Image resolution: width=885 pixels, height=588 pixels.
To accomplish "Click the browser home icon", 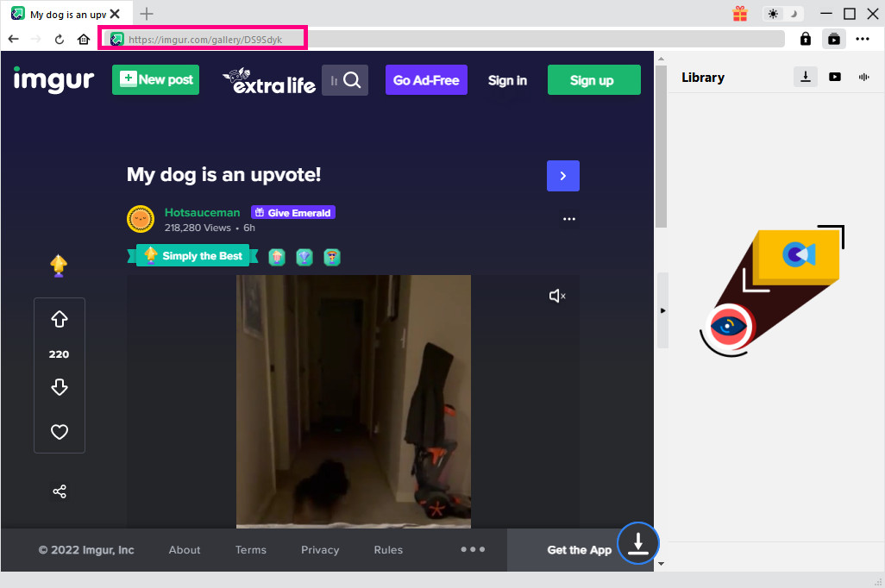I will pos(84,39).
